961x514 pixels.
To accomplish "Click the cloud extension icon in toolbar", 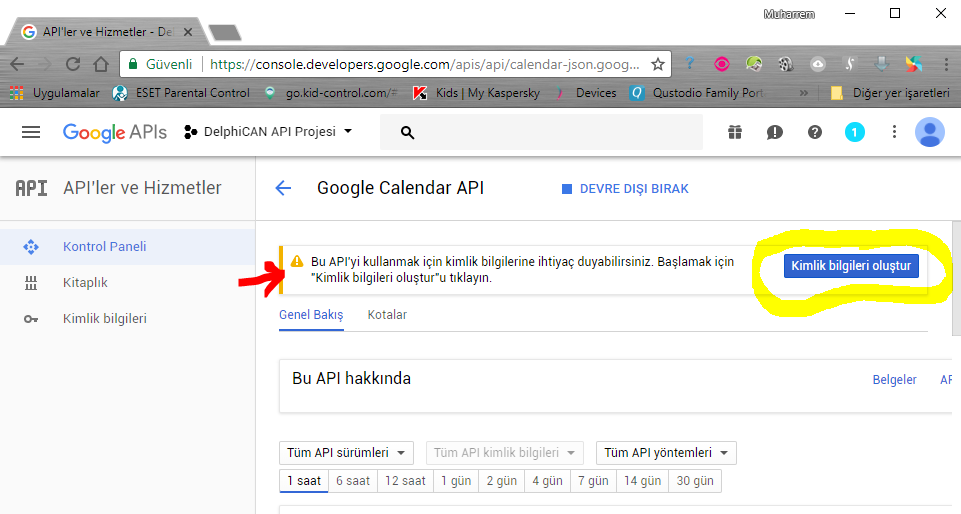I will click(x=818, y=64).
